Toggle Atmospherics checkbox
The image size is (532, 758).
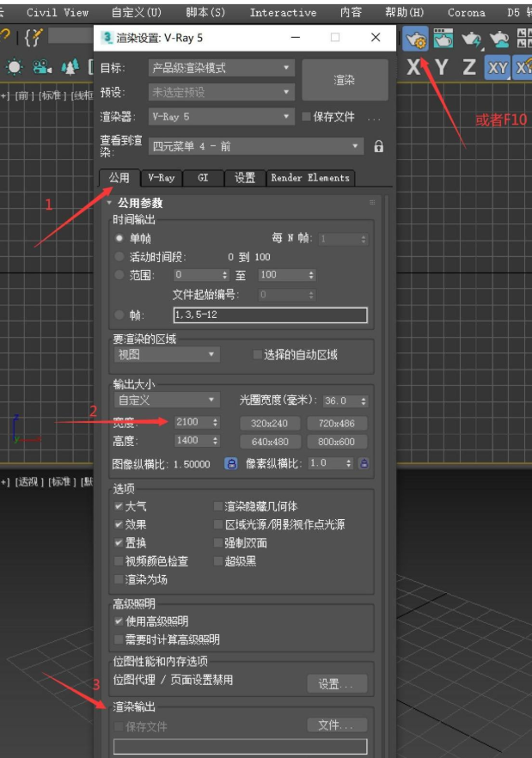pyautogui.click(x=118, y=506)
